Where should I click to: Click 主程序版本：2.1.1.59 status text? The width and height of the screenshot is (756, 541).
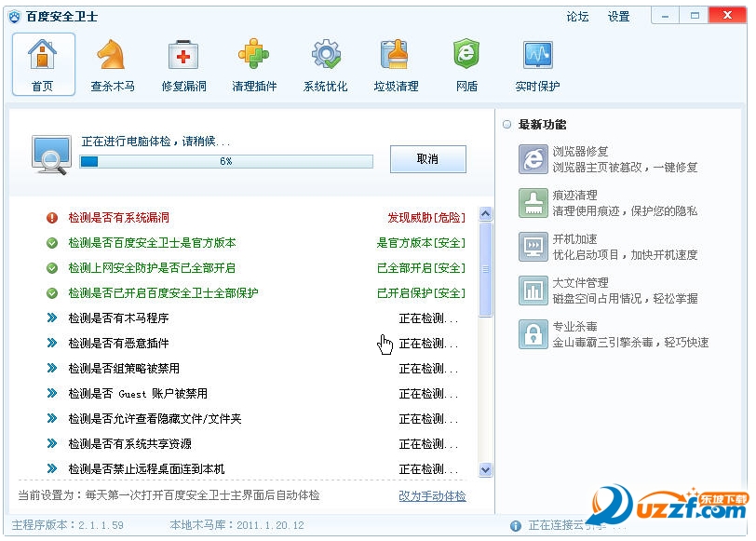[x=67, y=525]
